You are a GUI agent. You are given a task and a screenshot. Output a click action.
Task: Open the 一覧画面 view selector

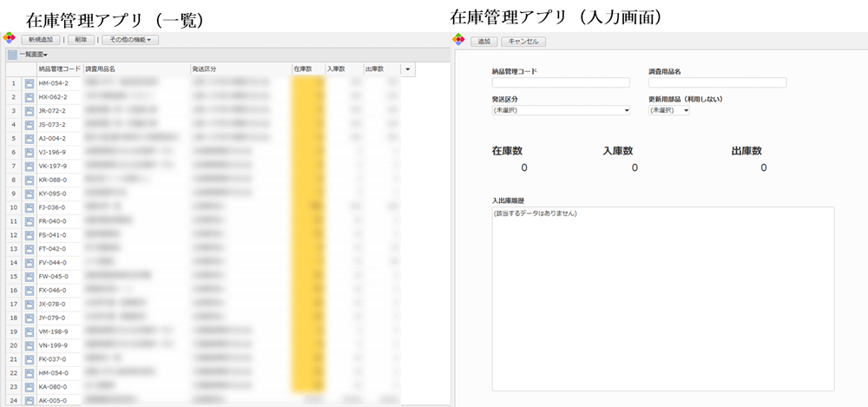[34, 55]
